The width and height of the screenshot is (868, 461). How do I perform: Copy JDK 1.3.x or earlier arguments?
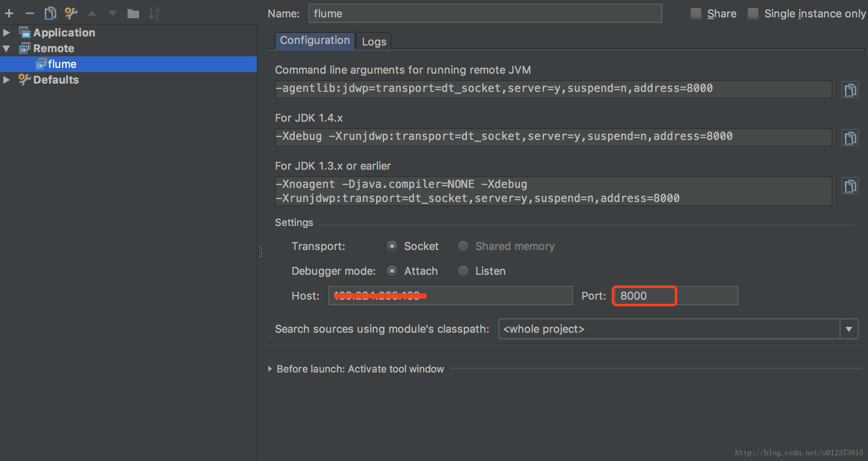coord(850,186)
